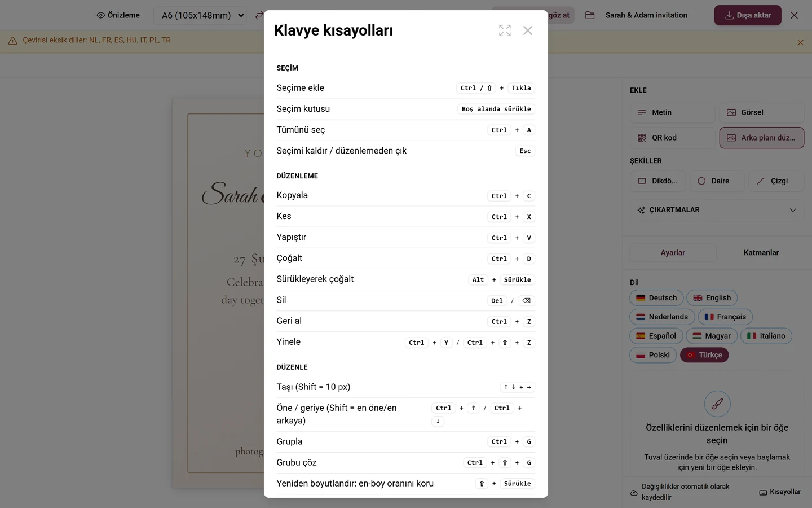The image size is (812, 508).
Task: Click the 'Yinele' shortcut row
Action: coord(405,342)
